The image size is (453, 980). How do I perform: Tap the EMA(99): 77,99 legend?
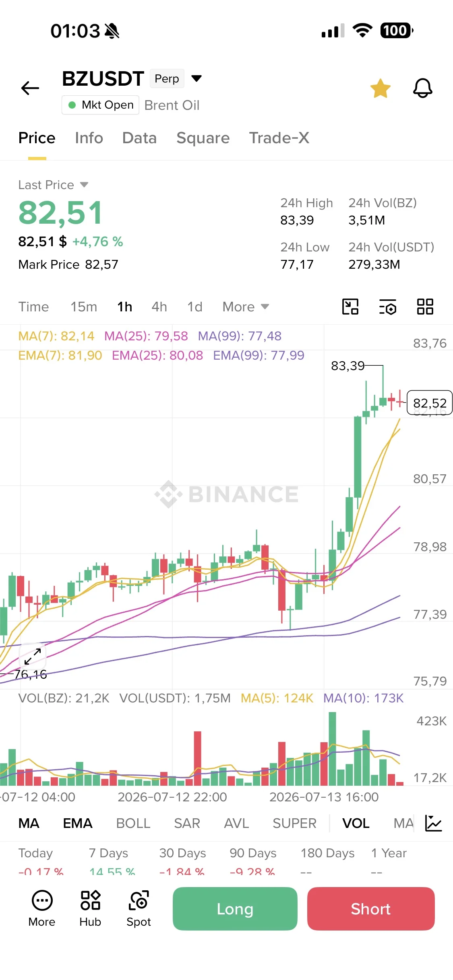[x=259, y=355]
